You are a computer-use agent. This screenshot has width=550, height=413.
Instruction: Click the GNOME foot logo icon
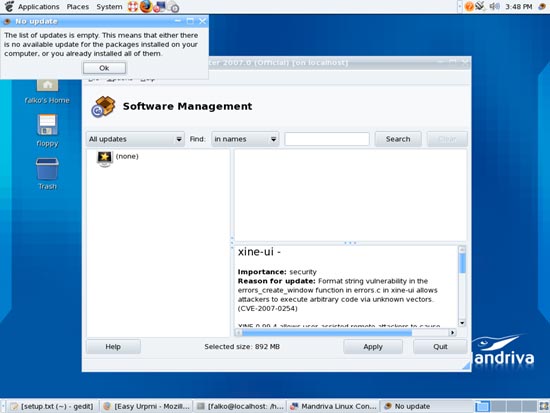point(9,6)
